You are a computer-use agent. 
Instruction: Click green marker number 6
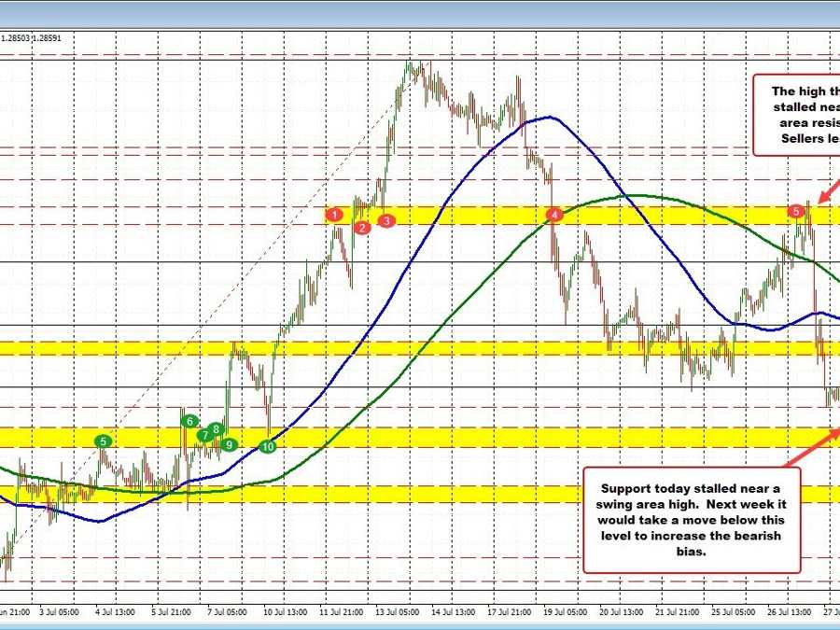[x=190, y=421]
